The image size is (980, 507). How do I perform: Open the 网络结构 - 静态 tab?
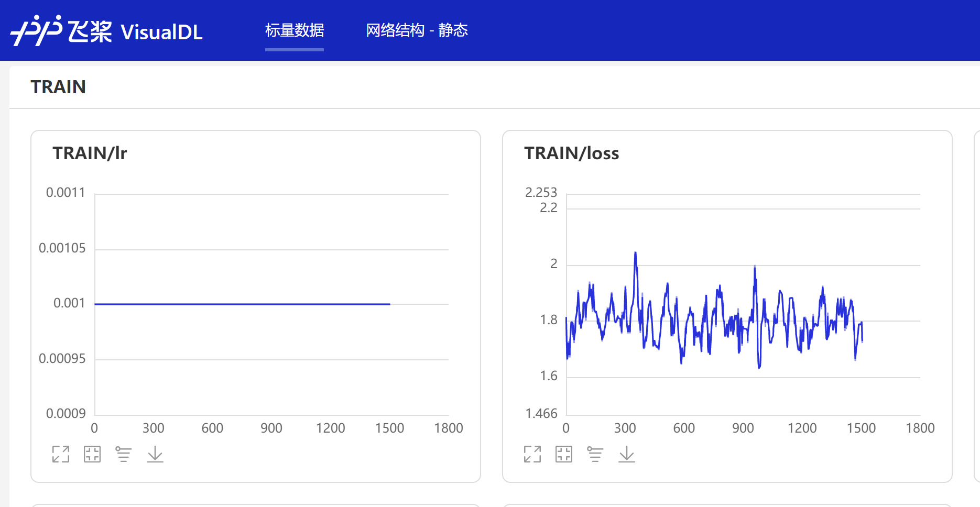coord(417,30)
